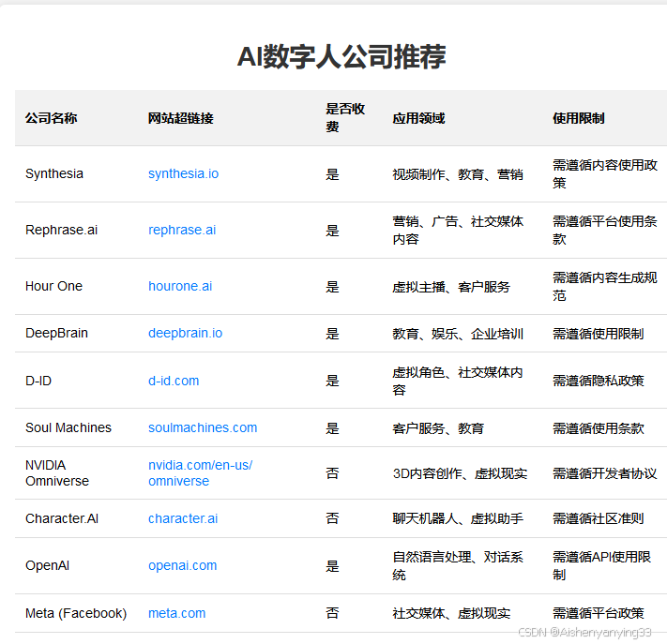
Task: Click the 否 fee cell in NVIDIA row
Action: click(x=332, y=473)
